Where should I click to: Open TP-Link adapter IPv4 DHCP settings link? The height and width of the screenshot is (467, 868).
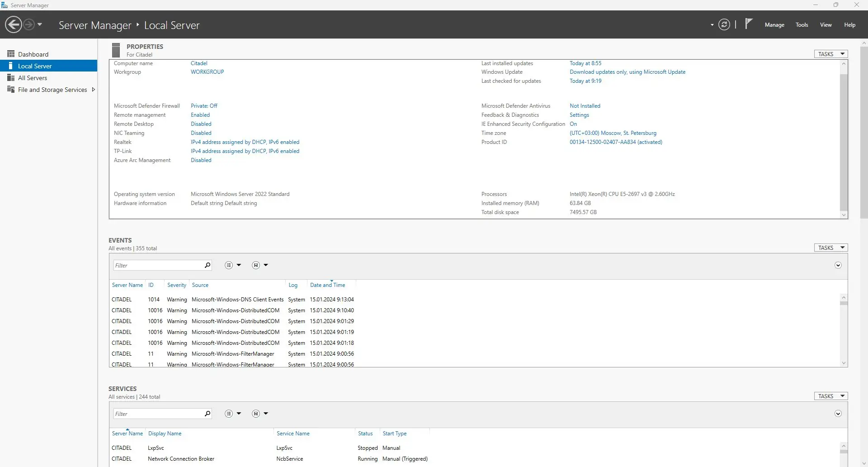tap(245, 151)
